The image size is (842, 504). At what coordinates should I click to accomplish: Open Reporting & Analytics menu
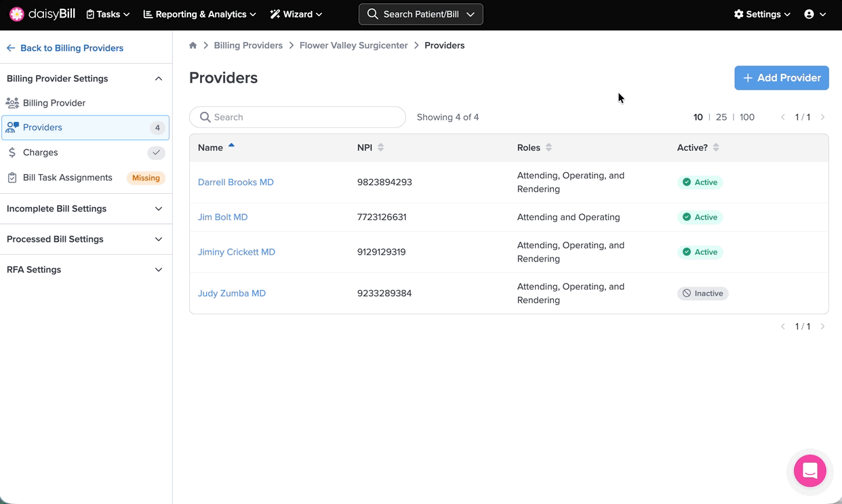tap(200, 14)
